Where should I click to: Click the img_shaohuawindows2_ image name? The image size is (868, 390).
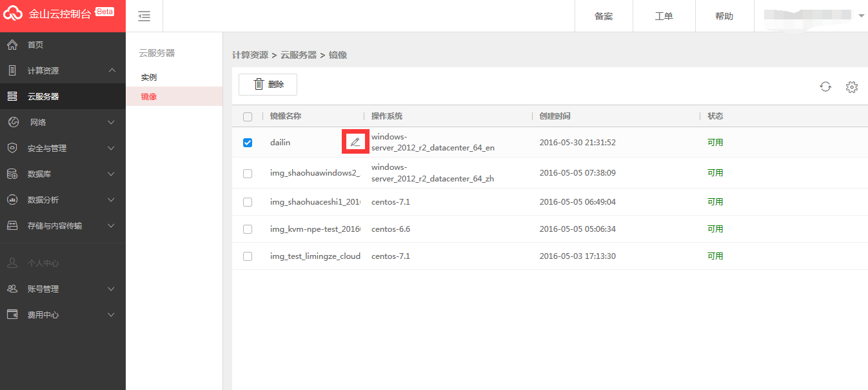(x=315, y=173)
